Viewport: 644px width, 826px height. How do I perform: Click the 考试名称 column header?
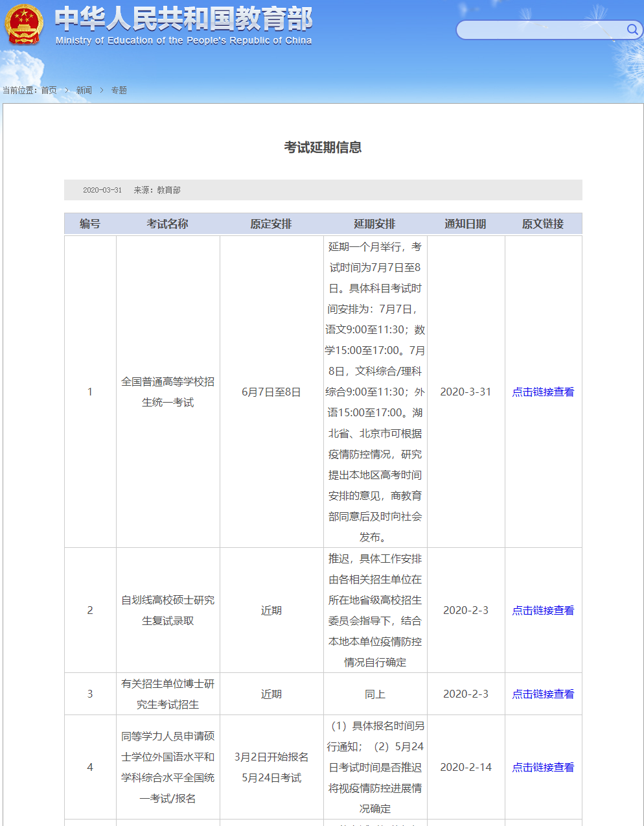click(167, 224)
